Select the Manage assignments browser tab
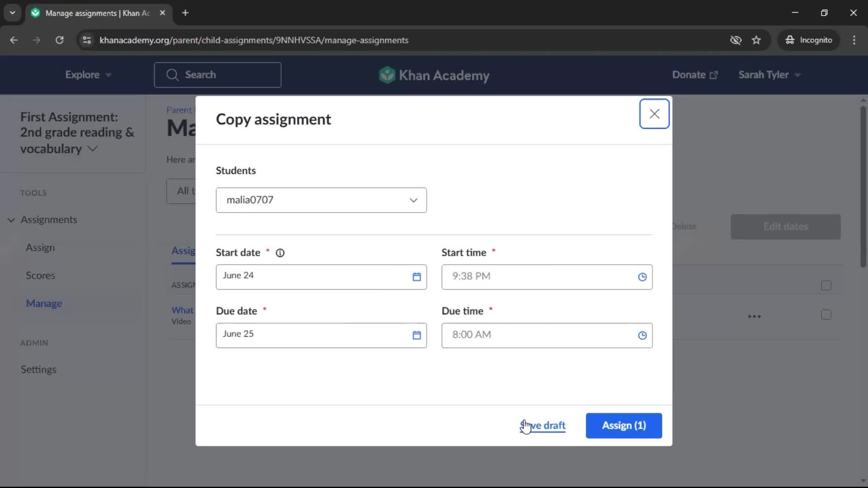Screen dimensions: 868x488 pyautogui.click(x=99, y=13)
